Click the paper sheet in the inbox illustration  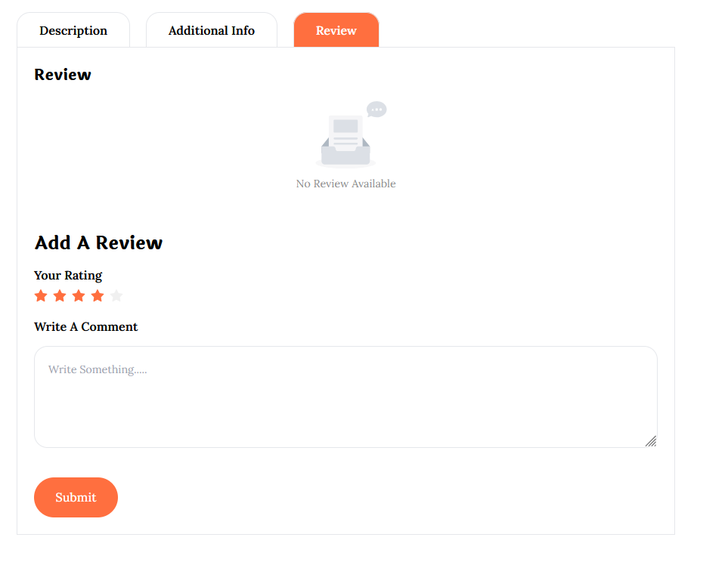tap(345, 130)
